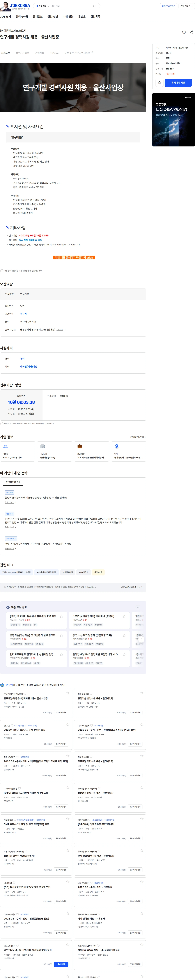Click info icon beside 채용정보에 잘못된 내용 notice
Viewport: 195px width, 980px height.
[2, 271]
